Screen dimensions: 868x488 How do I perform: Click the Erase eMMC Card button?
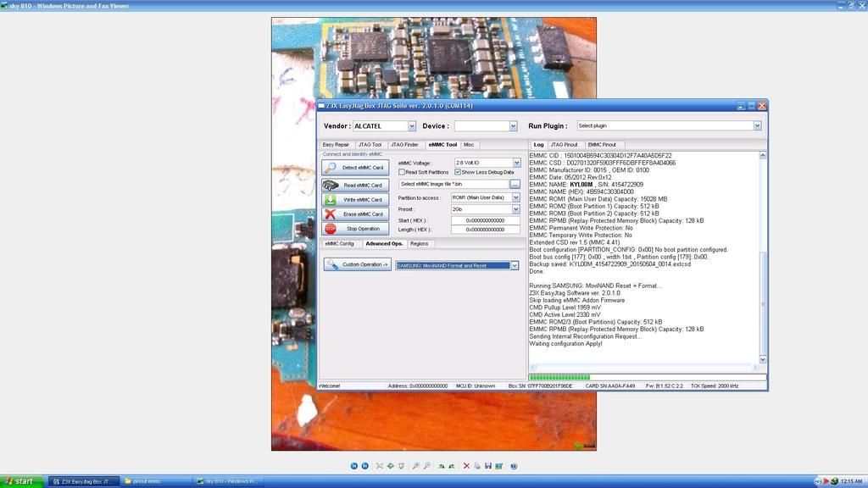pyautogui.click(x=355, y=213)
